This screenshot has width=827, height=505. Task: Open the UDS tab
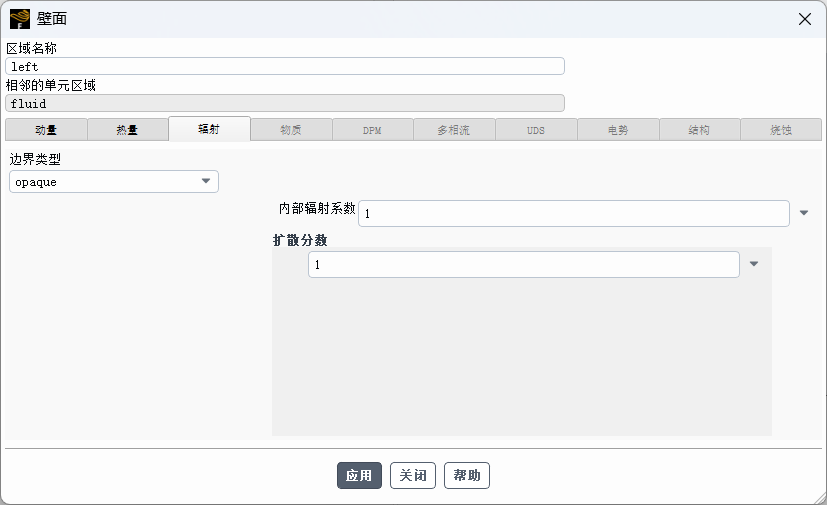pos(536,130)
